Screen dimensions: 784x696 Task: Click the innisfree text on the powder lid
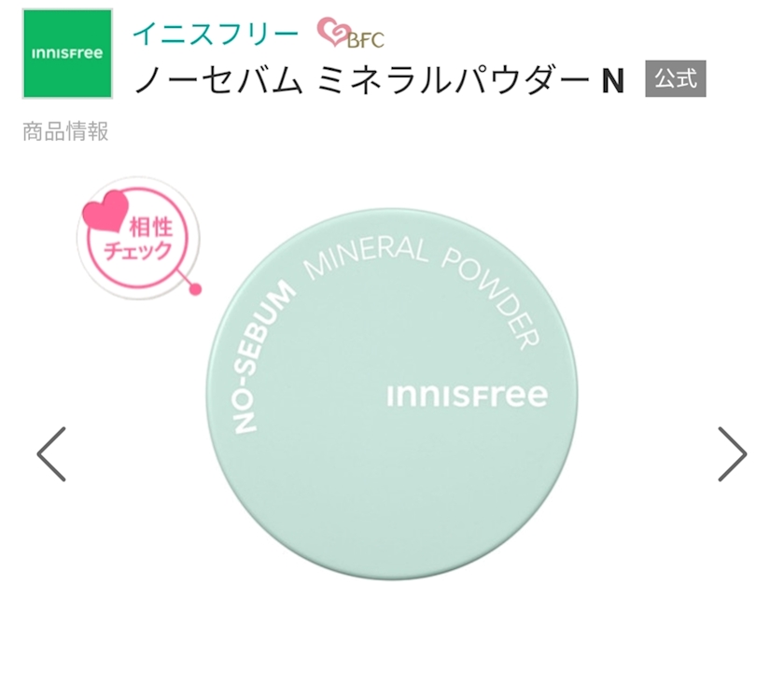click(468, 396)
